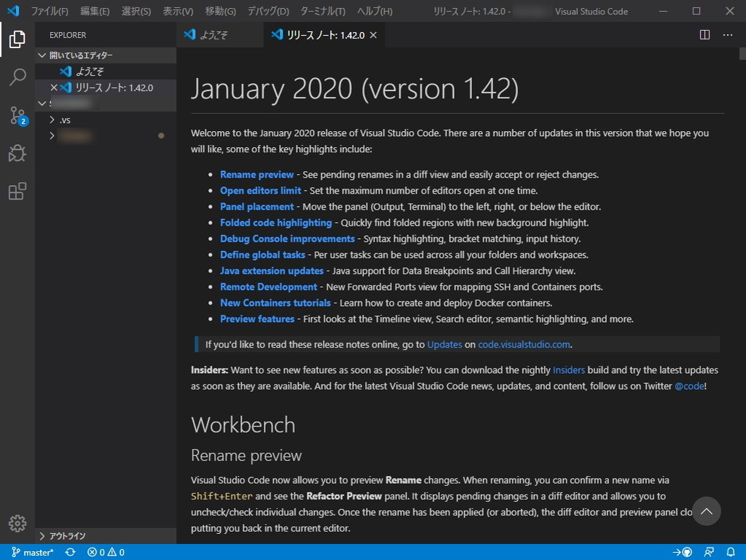Screen dimensions: 746x560
Task: Open the ファイル(F) menu
Action: (50, 11)
